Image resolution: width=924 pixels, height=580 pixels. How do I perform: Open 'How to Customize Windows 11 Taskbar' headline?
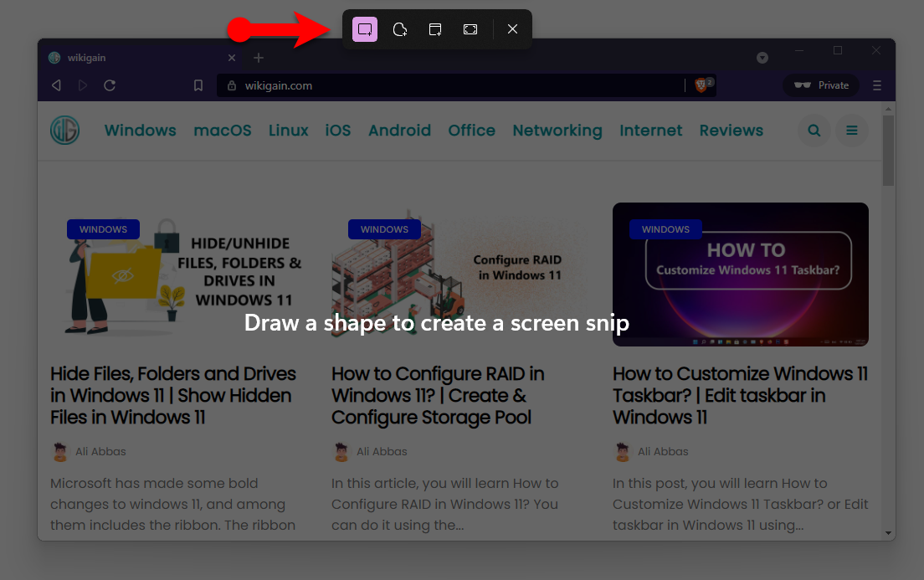coord(740,396)
